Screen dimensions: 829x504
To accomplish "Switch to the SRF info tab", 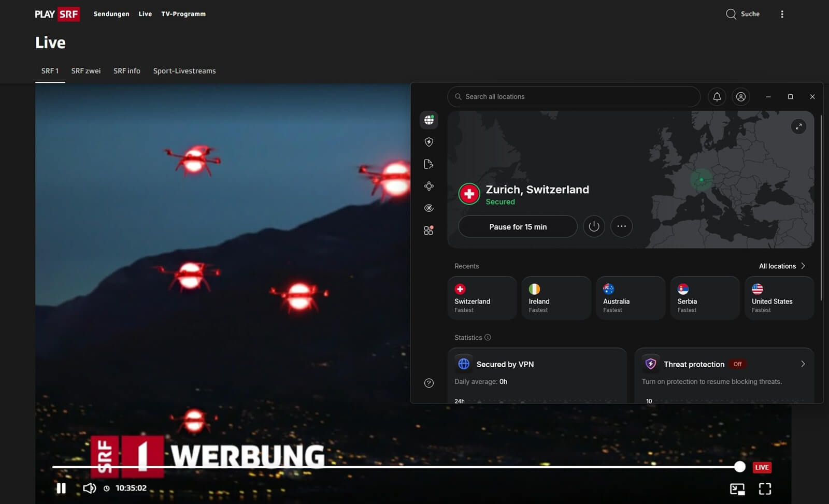I will tap(127, 71).
